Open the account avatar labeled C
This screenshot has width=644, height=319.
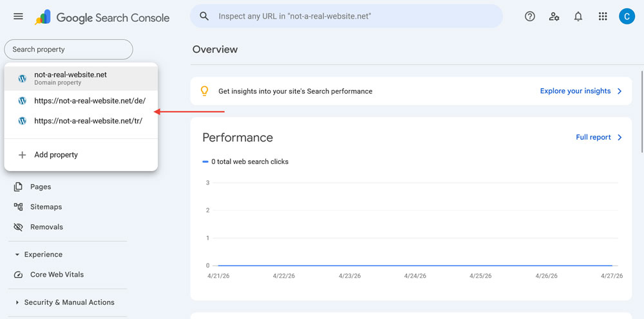(x=627, y=17)
